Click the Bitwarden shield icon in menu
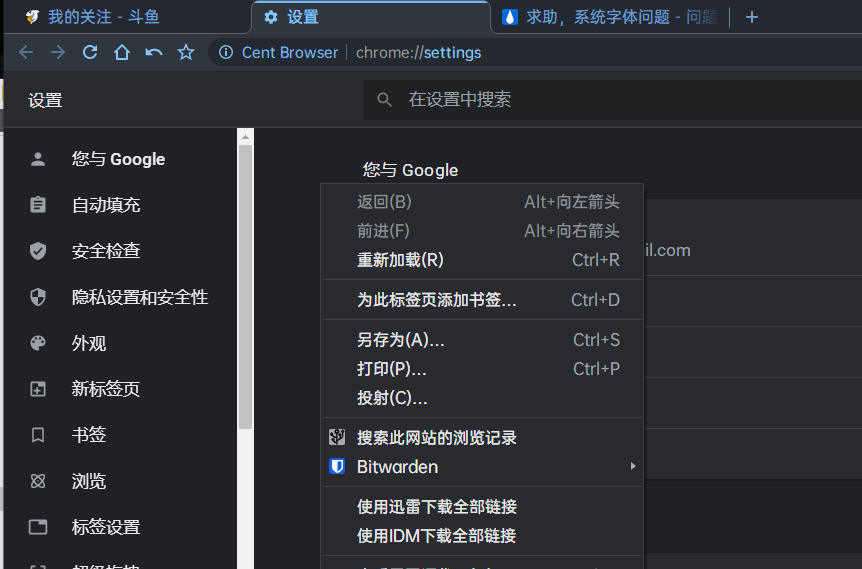The width and height of the screenshot is (862, 569). [337, 467]
